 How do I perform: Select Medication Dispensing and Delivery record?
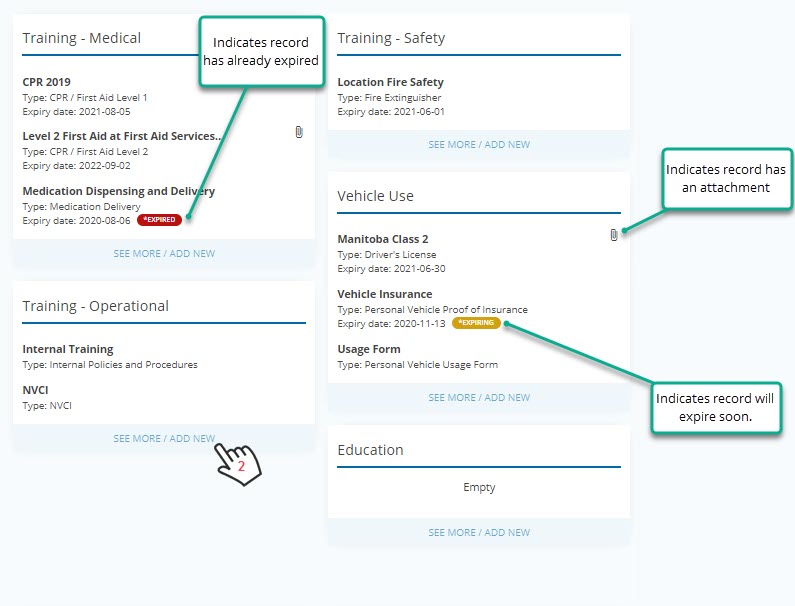click(119, 191)
